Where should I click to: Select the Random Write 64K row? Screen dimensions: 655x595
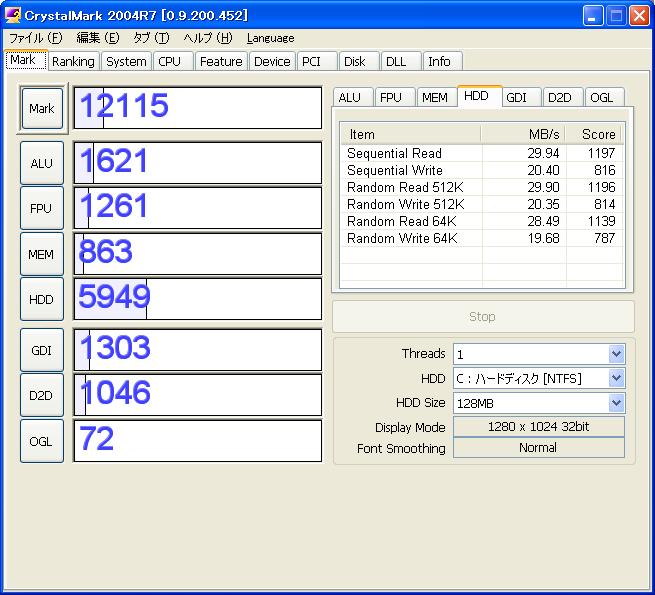482,238
